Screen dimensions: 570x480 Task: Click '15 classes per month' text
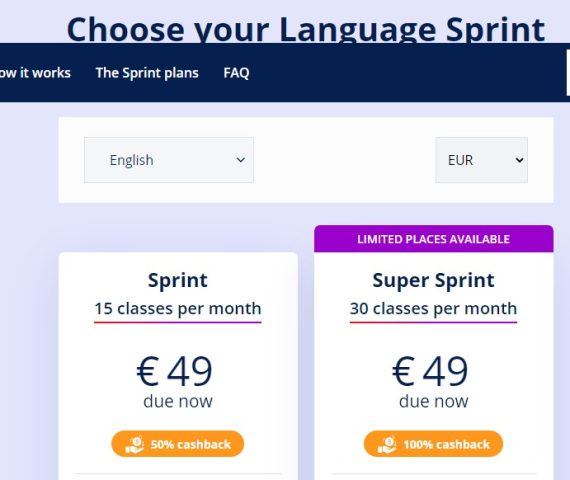pos(178,309)
